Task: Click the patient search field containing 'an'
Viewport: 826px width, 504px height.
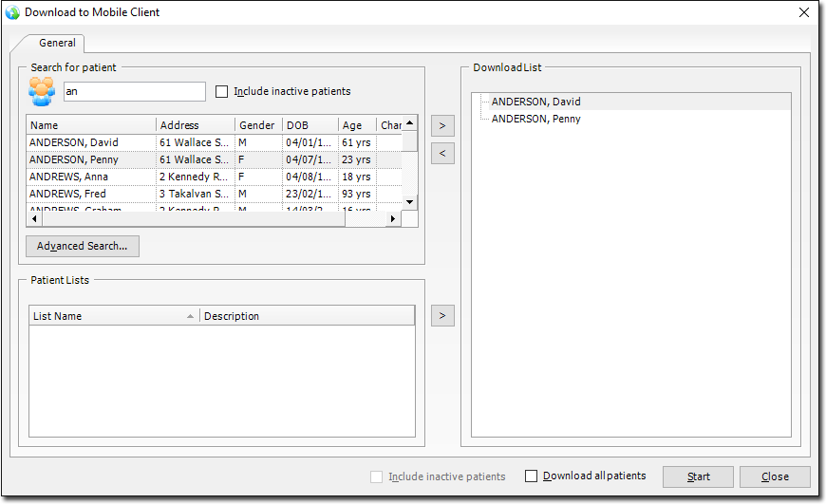Action: (134, 92)
